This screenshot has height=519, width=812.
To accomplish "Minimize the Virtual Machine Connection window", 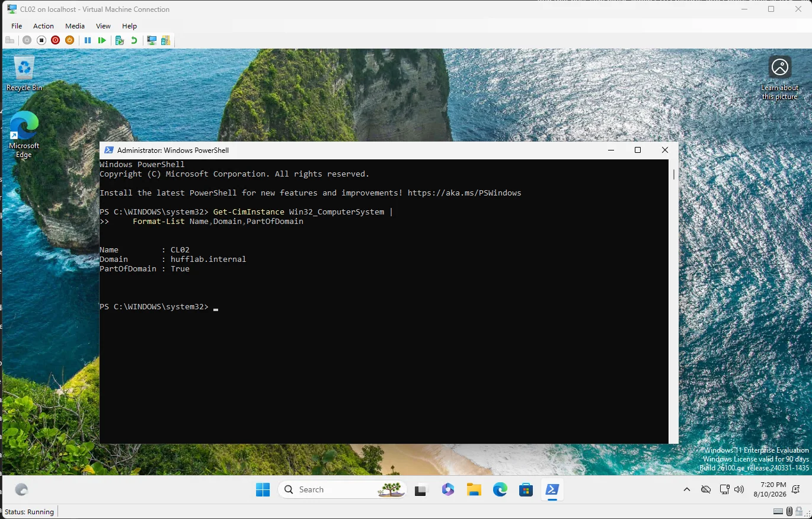I will pyautogui.click(x=744, y=9).
